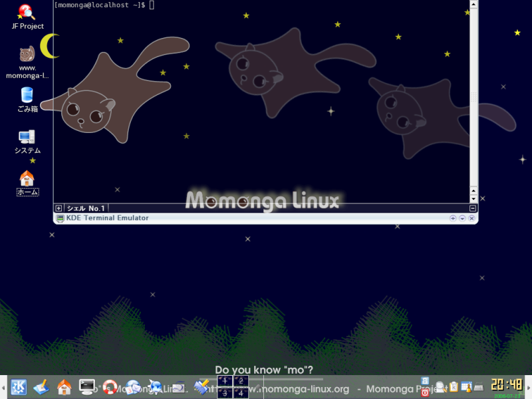532x399 pixels.
Task: Minimize the terminal with the down-arrow button
Action: (462, 218)
